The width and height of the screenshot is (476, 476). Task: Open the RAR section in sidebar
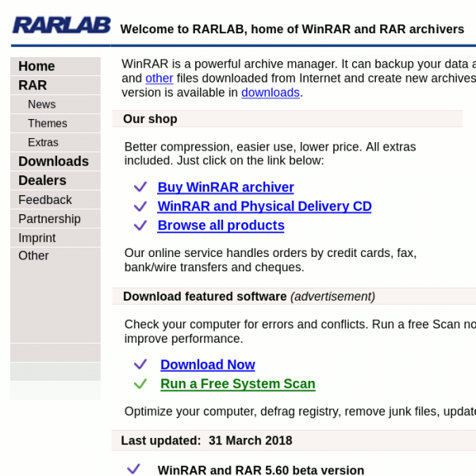33,86
